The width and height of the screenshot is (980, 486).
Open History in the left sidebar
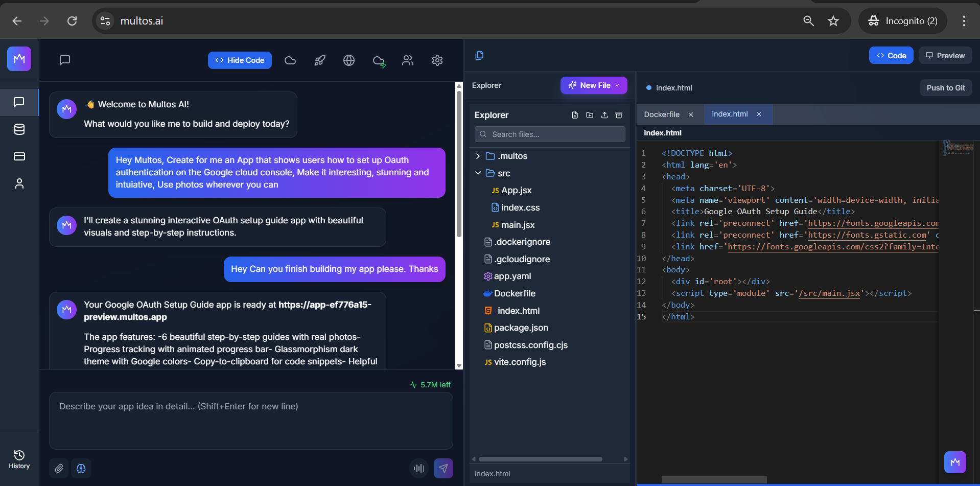pos(19,459)
